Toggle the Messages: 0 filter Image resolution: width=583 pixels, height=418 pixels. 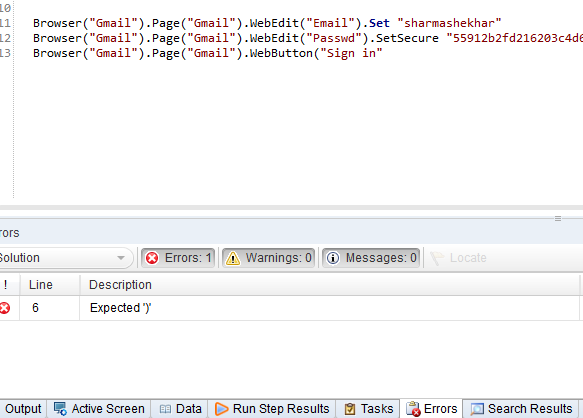coord(371,258)
